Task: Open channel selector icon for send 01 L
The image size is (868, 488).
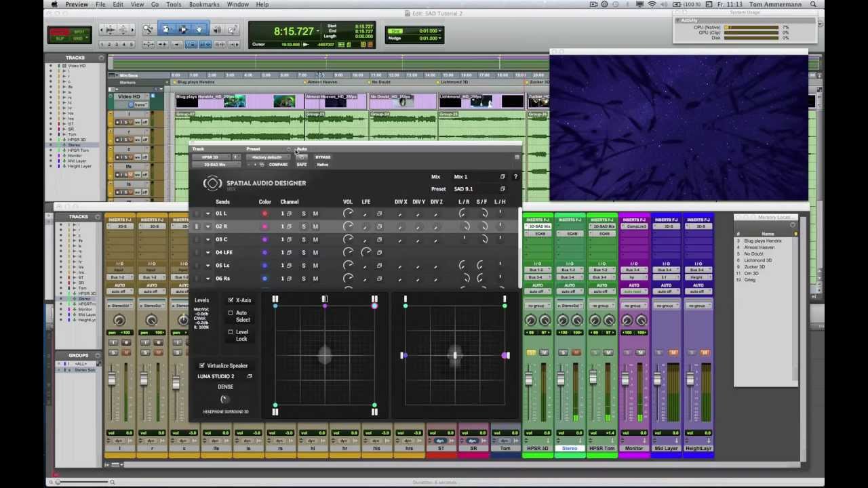Action: (289, 213)
